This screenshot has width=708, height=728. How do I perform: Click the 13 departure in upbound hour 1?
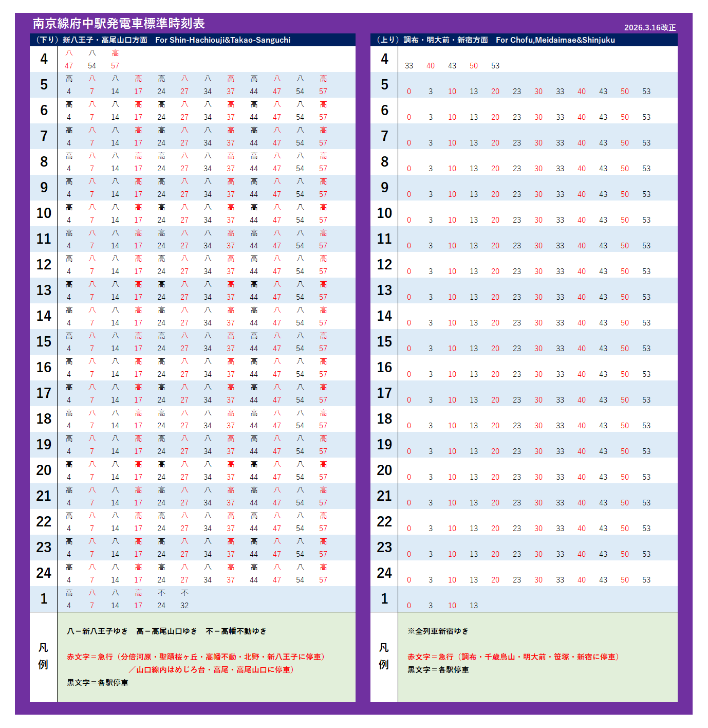pyautogui.click(x=474, y=606)
